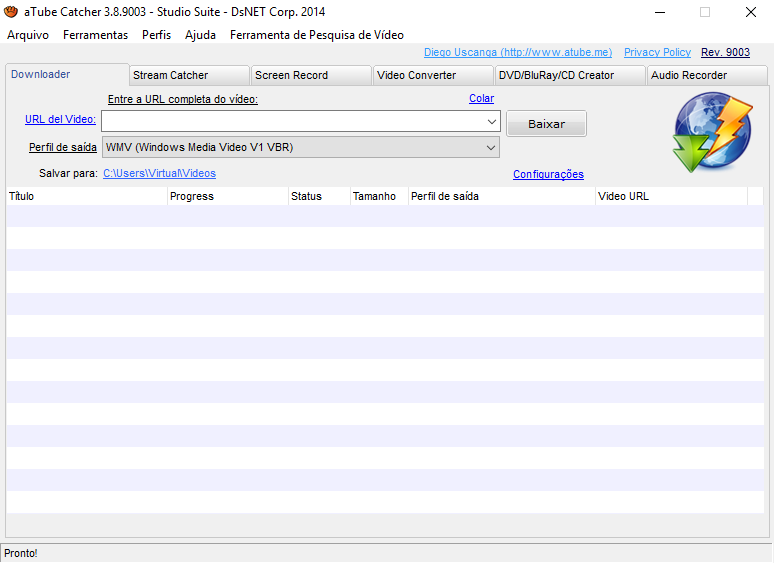Screen dimensions: 774x563
Task: Switch to the DVD/BluRay/CD Creator tab
Action: 570,75
